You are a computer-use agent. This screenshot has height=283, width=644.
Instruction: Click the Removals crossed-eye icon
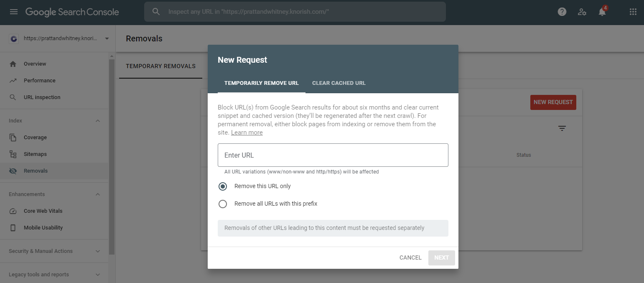pos(13,171)
